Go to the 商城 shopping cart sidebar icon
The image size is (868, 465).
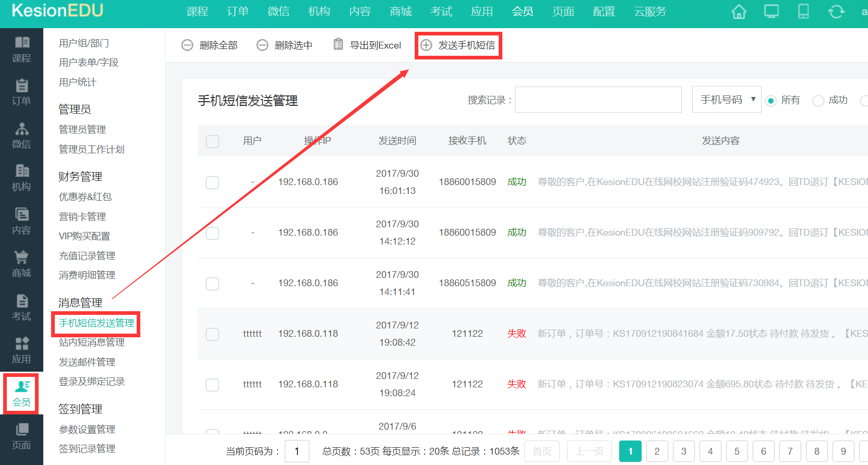coord(21,264)
